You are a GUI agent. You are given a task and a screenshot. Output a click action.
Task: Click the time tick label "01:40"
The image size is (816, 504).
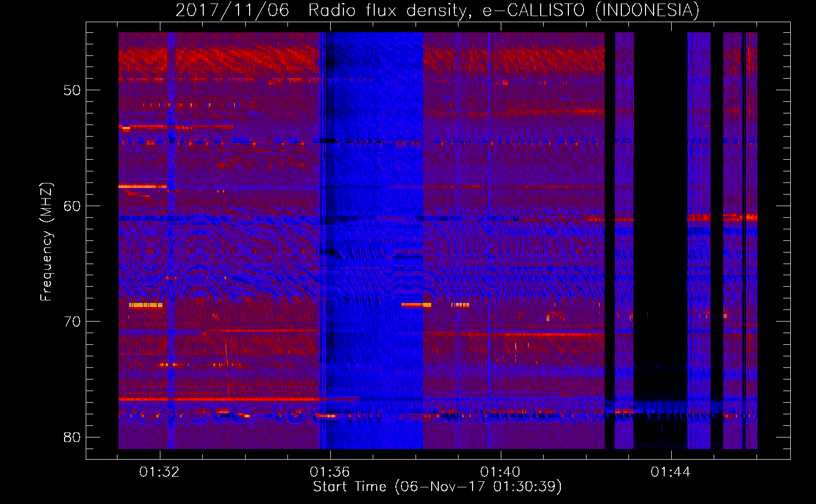500,472
